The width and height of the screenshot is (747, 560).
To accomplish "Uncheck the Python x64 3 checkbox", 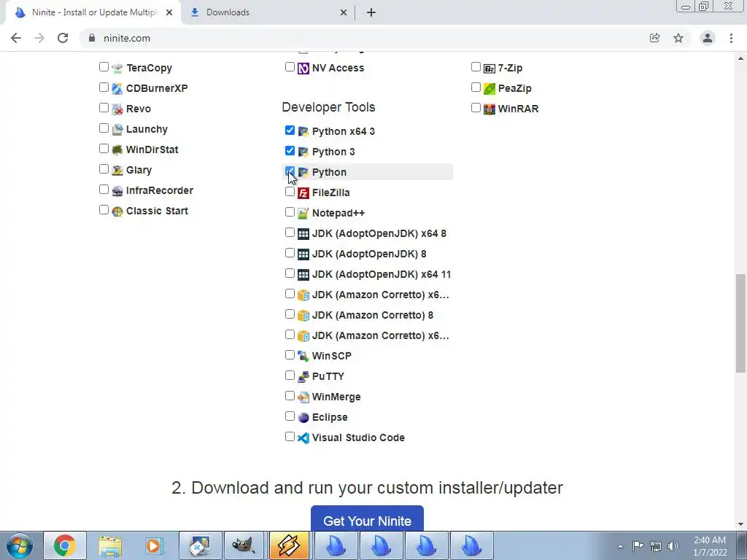I will tap(290, 131).
